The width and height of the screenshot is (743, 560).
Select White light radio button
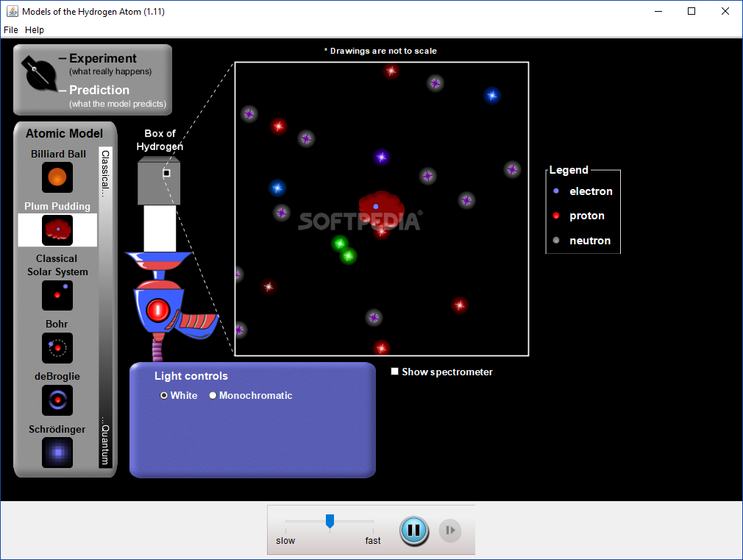pyautogui.click(x=164, y=395)
